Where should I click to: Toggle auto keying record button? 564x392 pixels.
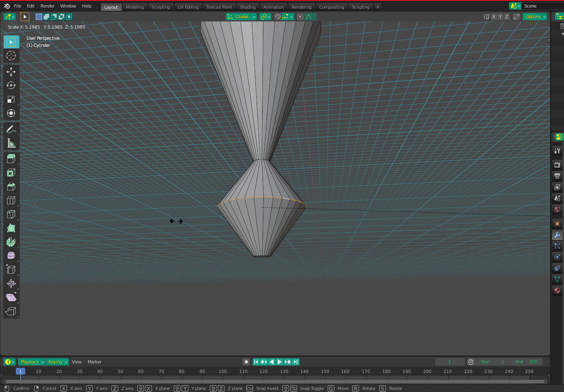click(x=246, y=362)
